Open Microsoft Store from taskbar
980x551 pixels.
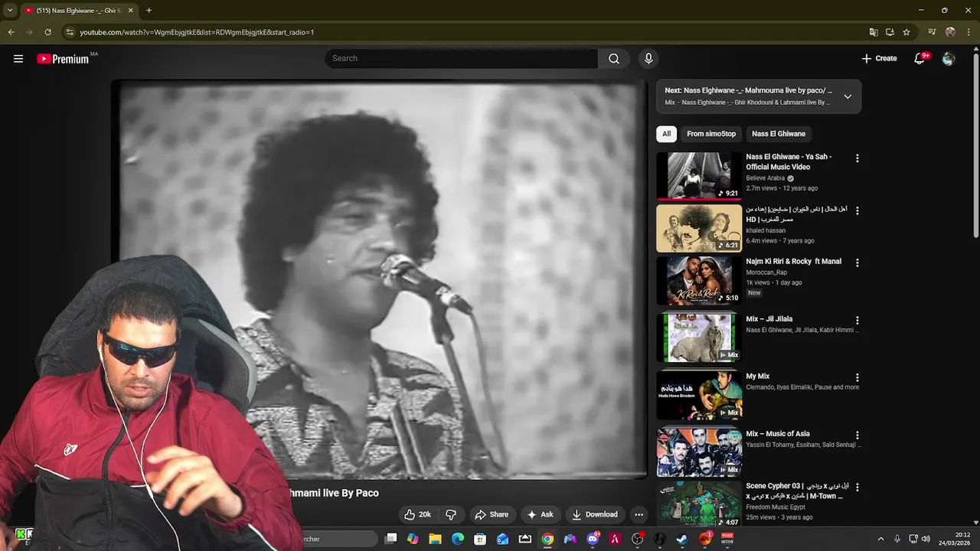(x=480, y=539)
